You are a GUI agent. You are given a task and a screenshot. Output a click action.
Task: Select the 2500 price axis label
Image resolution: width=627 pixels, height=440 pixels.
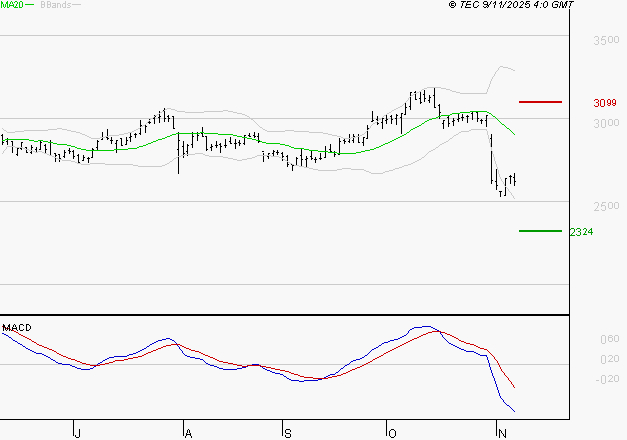pos(606,206)
